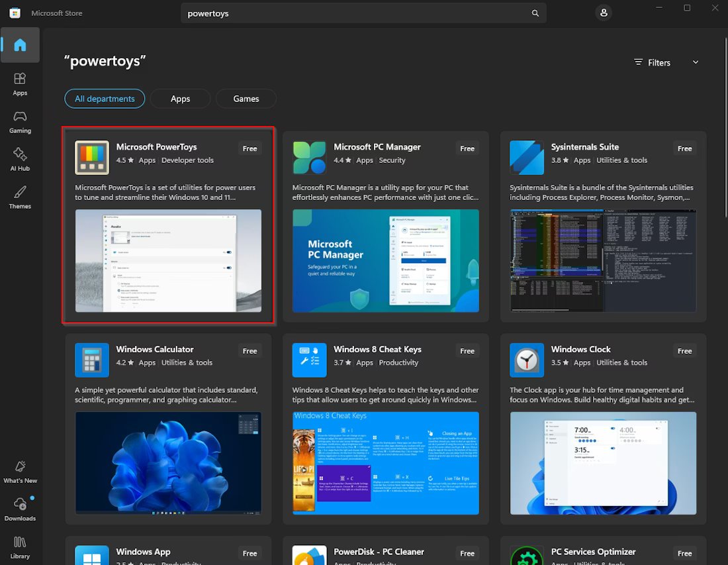Click Free button on Microsoft PC Manager
The height and width of the screenshot is (565, 728).
[467, 148]
